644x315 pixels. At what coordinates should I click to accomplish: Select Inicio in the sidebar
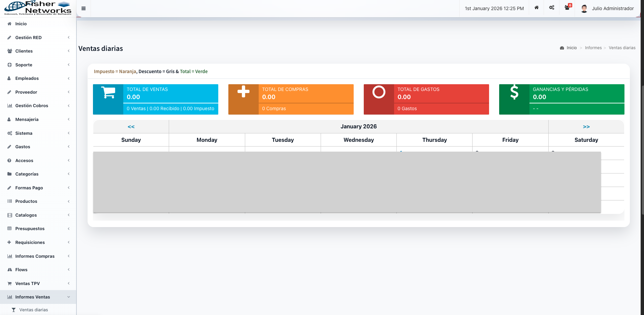(x=21, y=24)
